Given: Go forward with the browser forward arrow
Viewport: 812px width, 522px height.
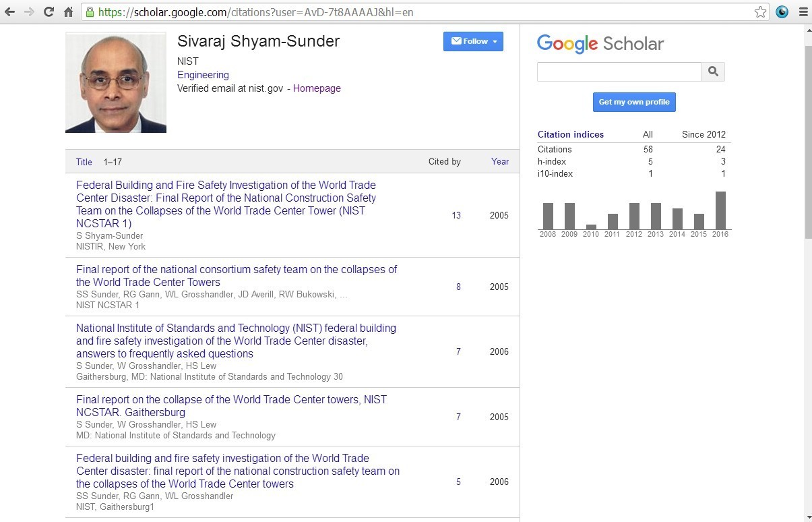Looking at the screenshot, I should point(29,11).
